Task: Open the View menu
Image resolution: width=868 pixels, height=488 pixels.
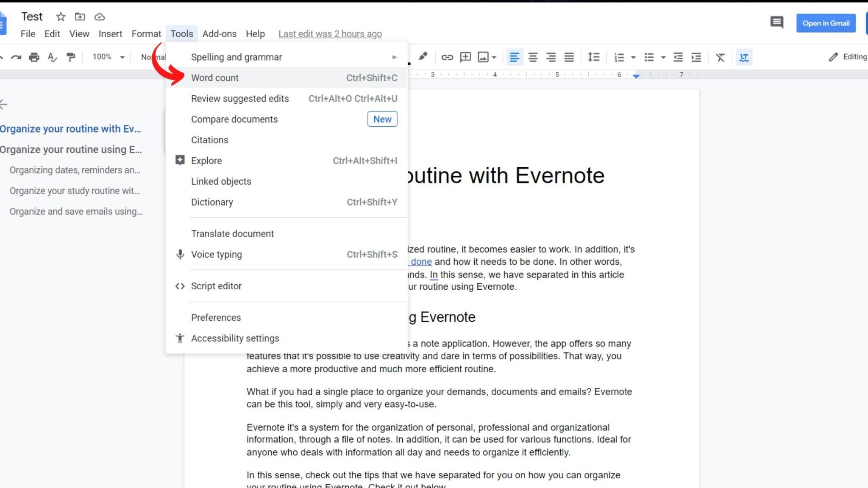Action: coord(79,34)
